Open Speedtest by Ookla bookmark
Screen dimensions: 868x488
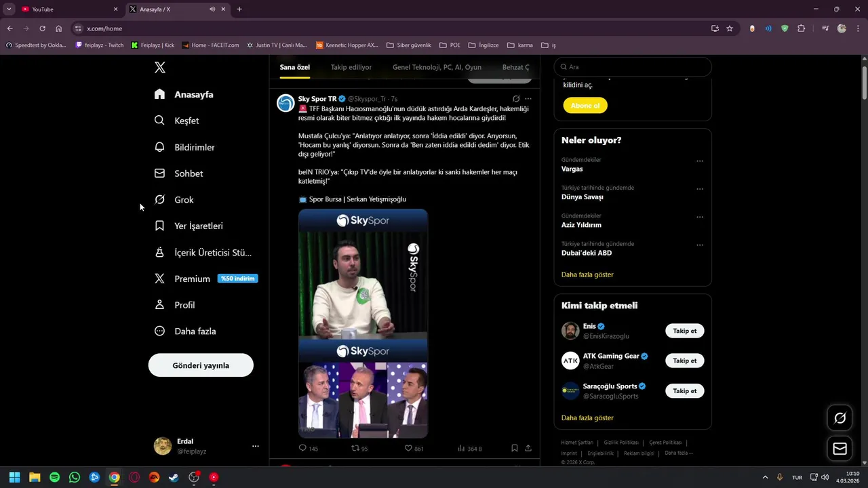[36, 45]
